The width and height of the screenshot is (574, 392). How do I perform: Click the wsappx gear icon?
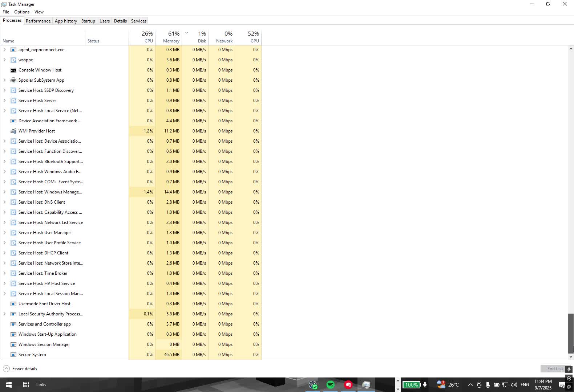(13, 60)
